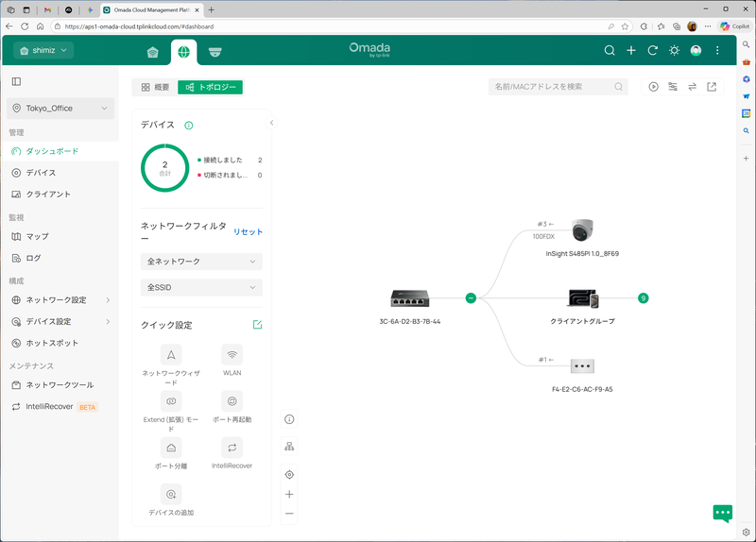Viewport: 756px width, 542px height.
Task: Open the shimiz organization dropdown
Action: pos(43,50)
